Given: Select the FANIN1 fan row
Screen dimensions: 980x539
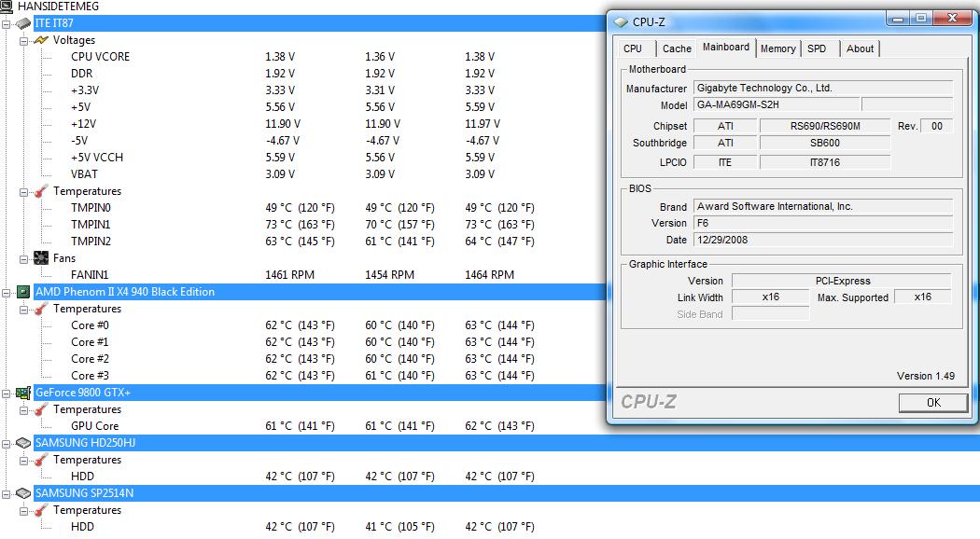Looking at the screenshot, I should point(90,275).
